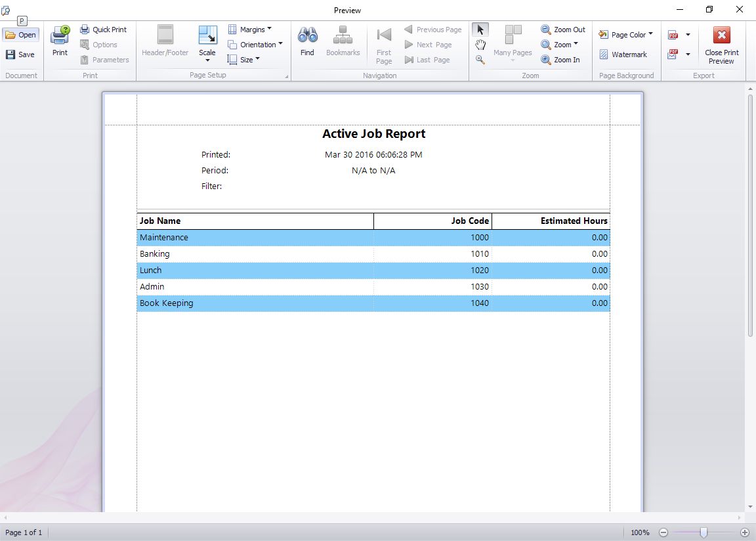Expand the Page Color dropdown
The image size is (756, 541).
626,35
